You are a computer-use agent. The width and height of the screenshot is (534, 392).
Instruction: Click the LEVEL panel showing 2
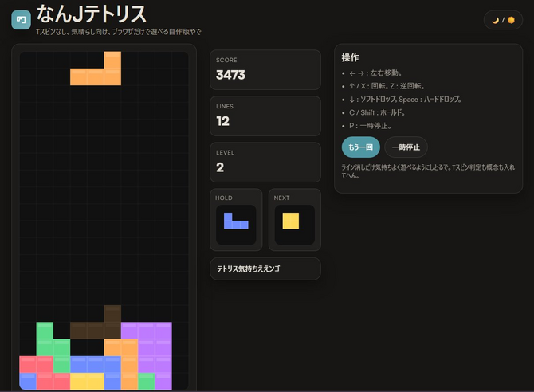click(265, 161)
